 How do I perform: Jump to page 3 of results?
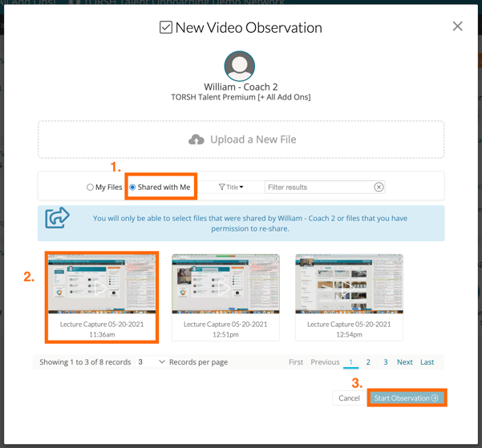385,362
